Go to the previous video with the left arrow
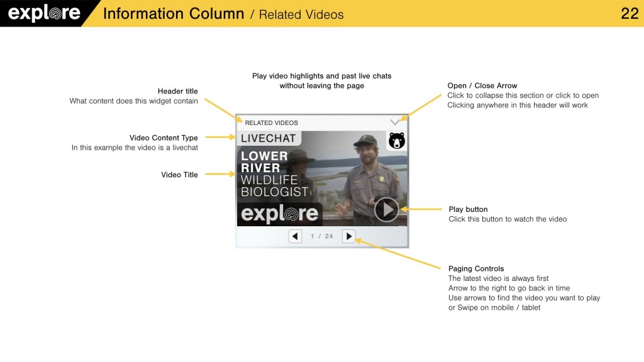Image resolution: width=644 pixels, height=362 pixels. pyautogui.click(x=295, y=236)
